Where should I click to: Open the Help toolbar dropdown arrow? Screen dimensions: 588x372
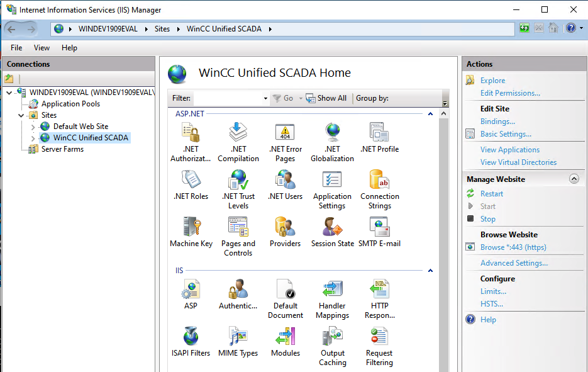click(x=581, y=28)
